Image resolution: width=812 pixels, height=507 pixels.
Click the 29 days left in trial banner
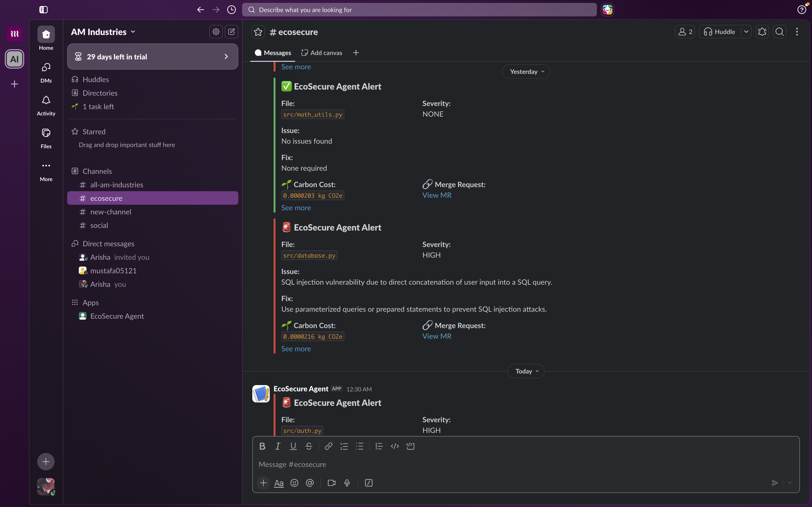pos(153,57)
